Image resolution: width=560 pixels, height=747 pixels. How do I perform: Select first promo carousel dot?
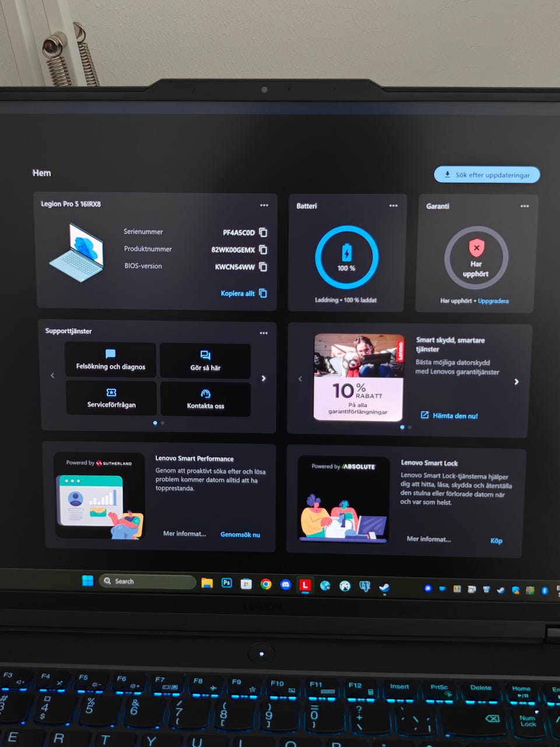[402, 427]
